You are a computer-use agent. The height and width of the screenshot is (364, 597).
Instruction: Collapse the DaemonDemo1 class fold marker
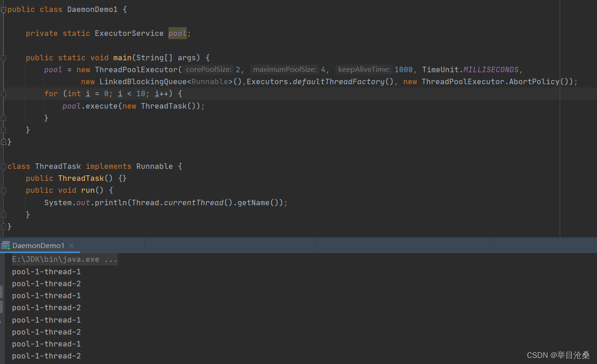(x=3, y=10)
